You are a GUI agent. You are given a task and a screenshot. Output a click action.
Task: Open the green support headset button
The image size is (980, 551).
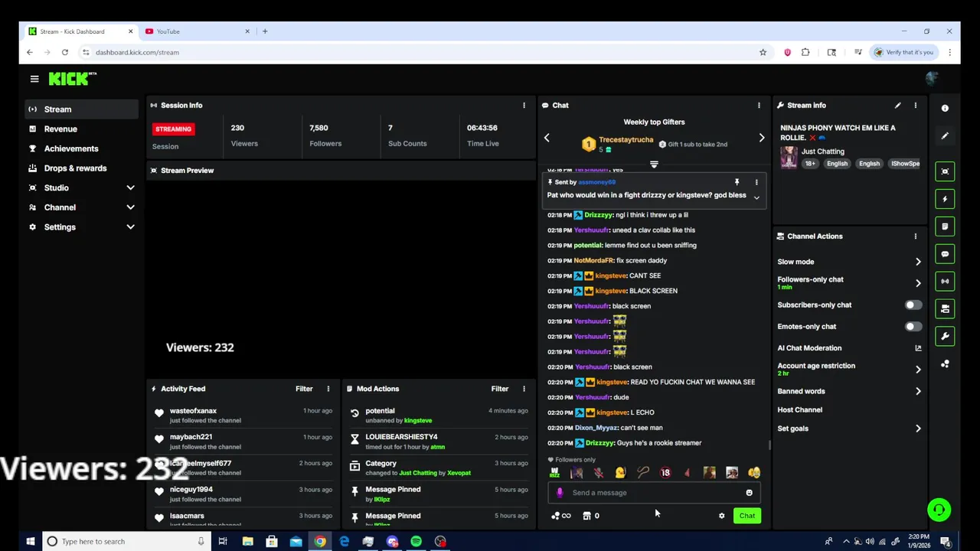coord(939,510)
